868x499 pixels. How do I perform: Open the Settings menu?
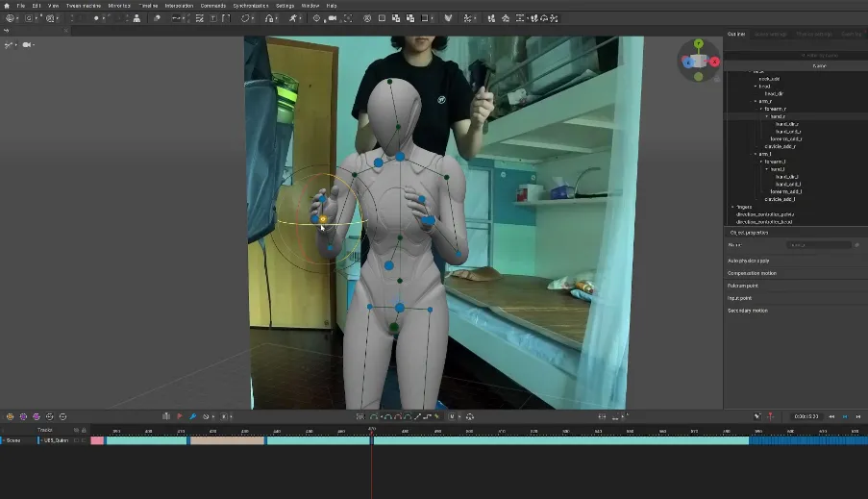285,6
